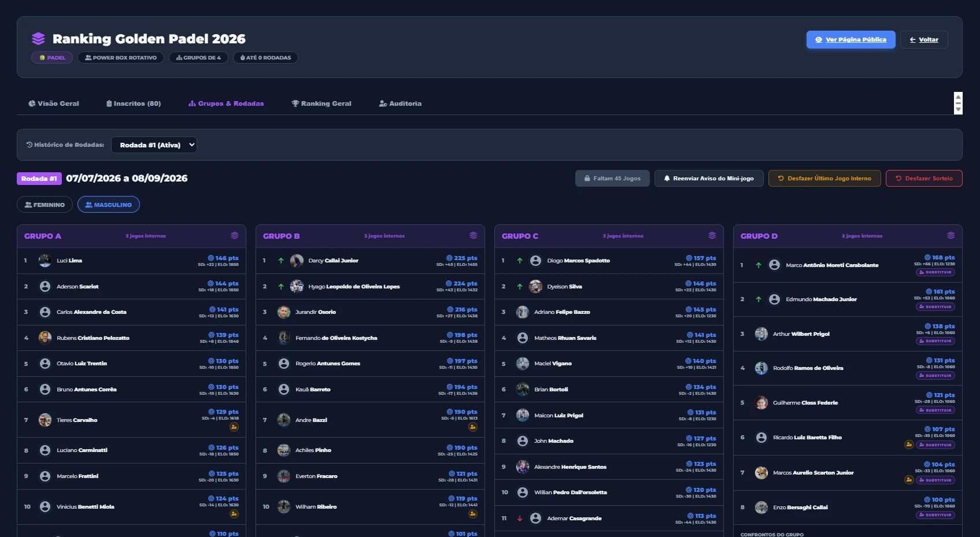Select the Feminino category filter
This screenshot has height=537, width=980.
click(45, 205)
